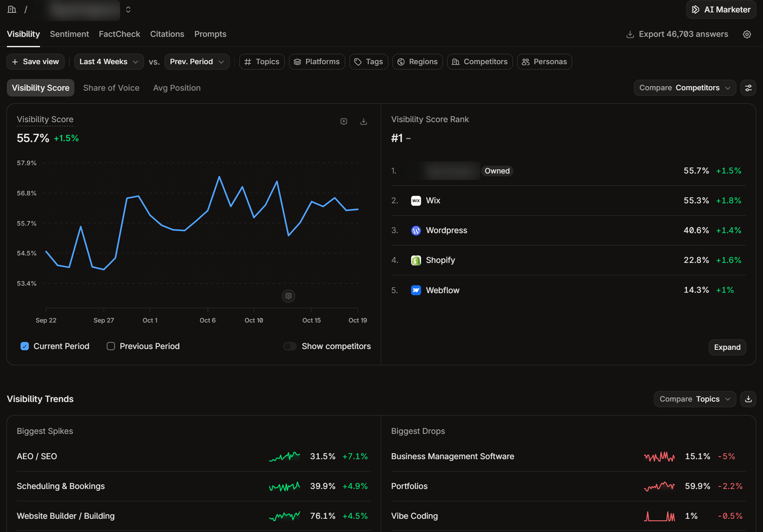
Task: Click the Wix logo icon in rankings
Action: (416, 200)
